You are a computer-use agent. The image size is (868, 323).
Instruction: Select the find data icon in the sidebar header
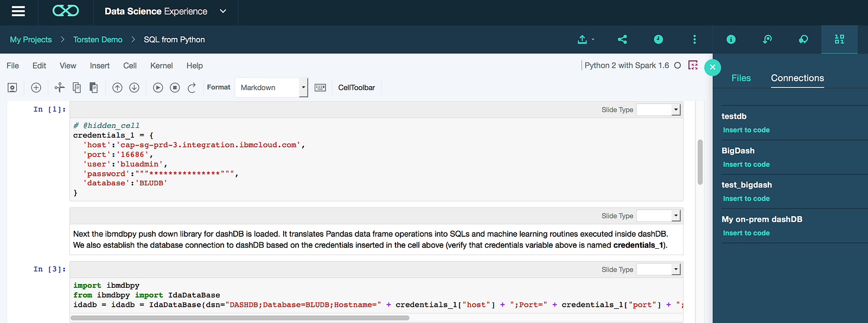[839, 40]
